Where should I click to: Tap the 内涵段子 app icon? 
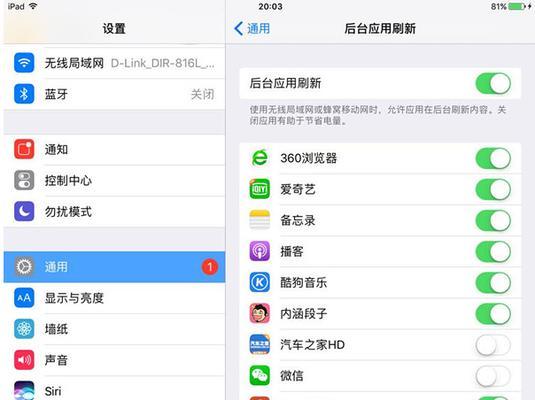(260, 313)
